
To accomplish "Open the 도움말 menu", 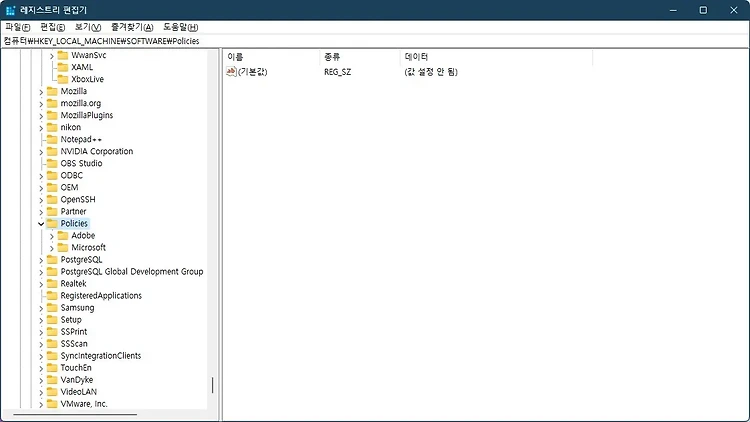I will click(x=180, y=27).
